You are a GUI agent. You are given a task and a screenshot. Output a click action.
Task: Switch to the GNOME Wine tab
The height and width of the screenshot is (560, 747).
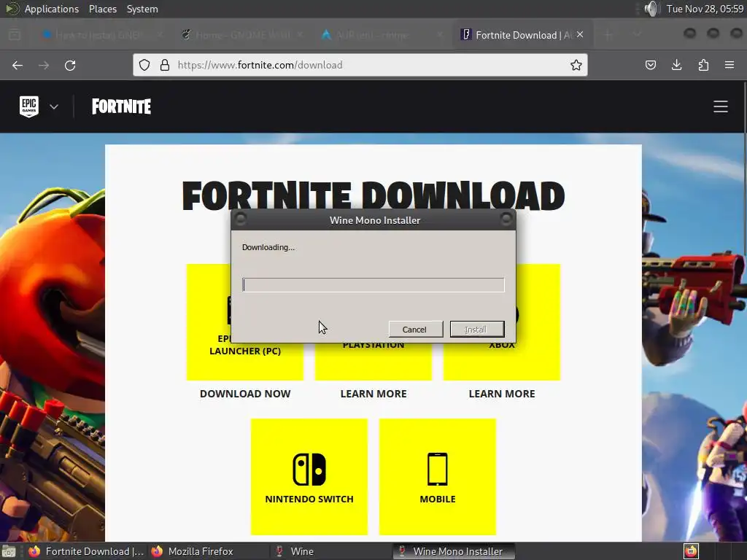[x=242, y=35]
